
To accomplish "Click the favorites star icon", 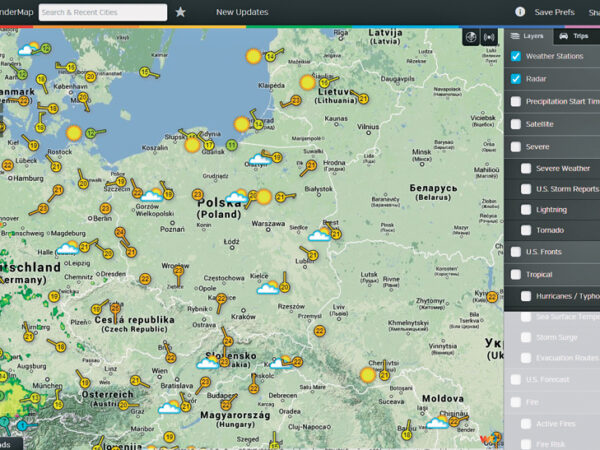I will point(180,12).
